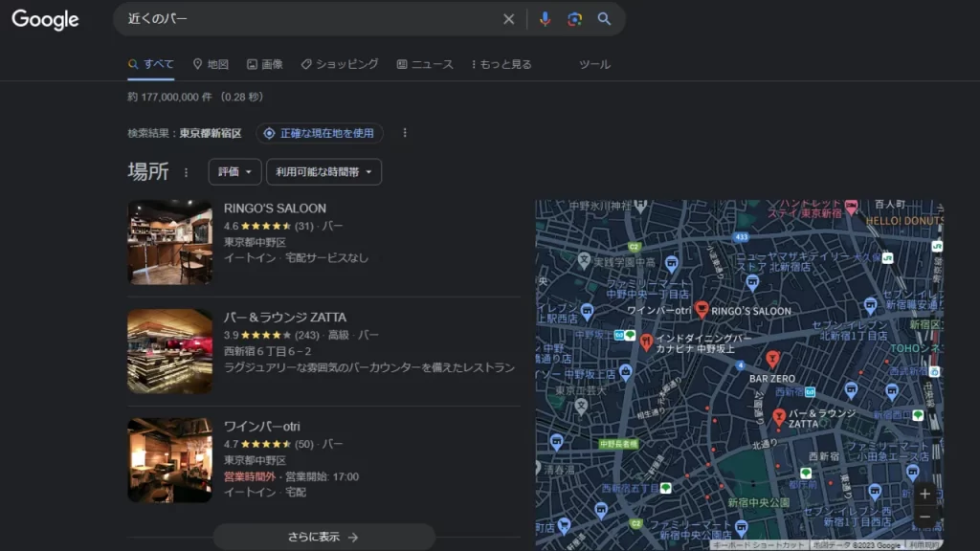Zoom in on the map with plus
980x551 pixels.
[x=925, y=495]
